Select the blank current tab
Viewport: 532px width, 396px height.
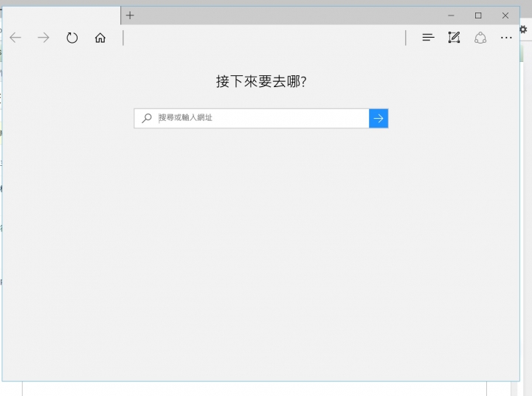(61, 15)
